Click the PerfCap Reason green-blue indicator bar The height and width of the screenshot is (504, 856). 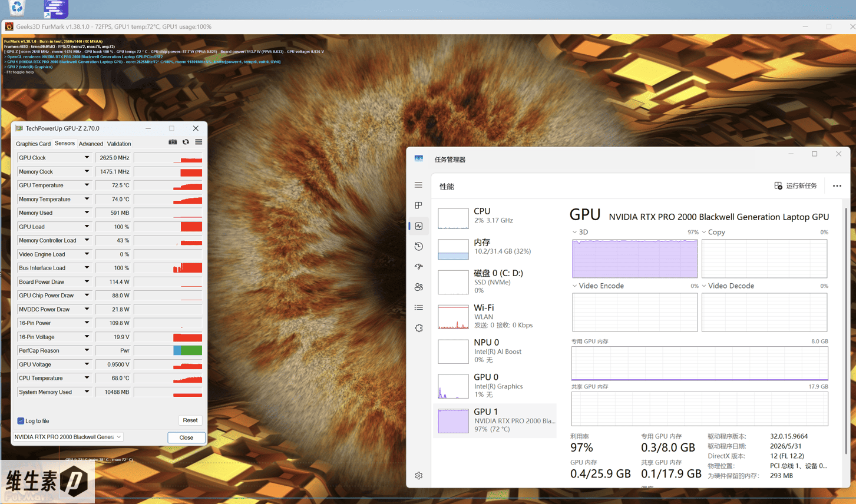click(x=187, y=350)
